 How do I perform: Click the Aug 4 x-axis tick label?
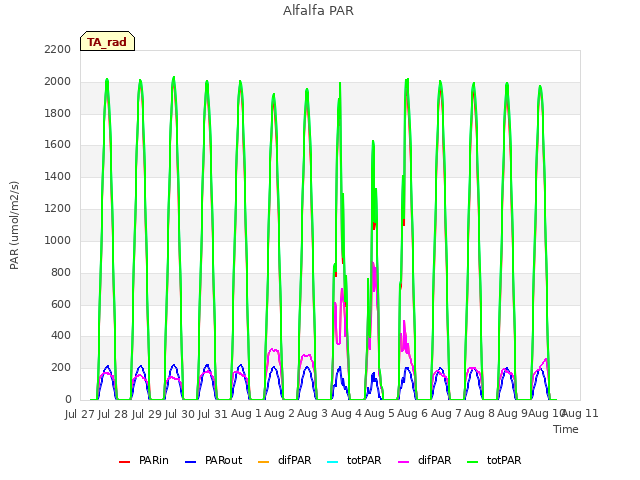(346, 413)
